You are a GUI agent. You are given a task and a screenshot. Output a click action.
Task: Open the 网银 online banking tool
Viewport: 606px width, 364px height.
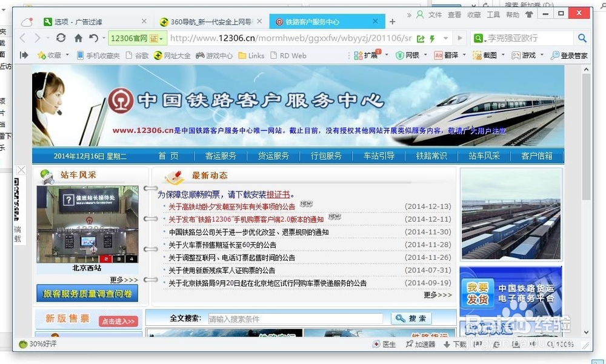(411, 55)
